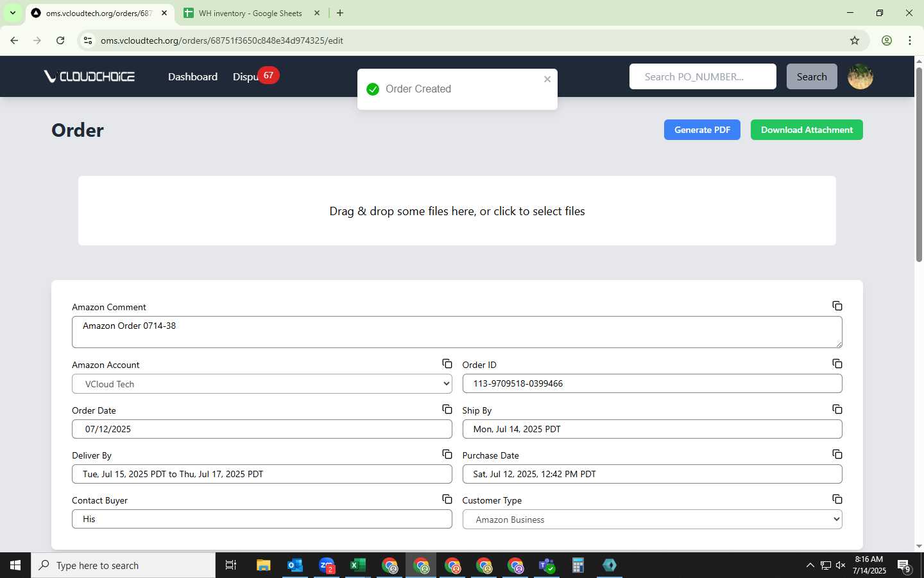
Task: Open Microsoft Teams from the taskbar
Action: coord(547,565)
